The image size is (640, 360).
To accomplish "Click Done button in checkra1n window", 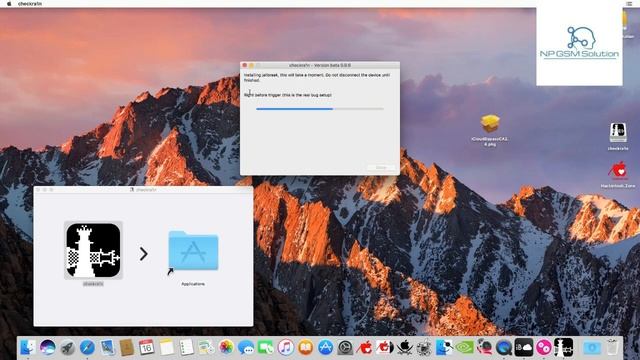I will click(381, 168).
